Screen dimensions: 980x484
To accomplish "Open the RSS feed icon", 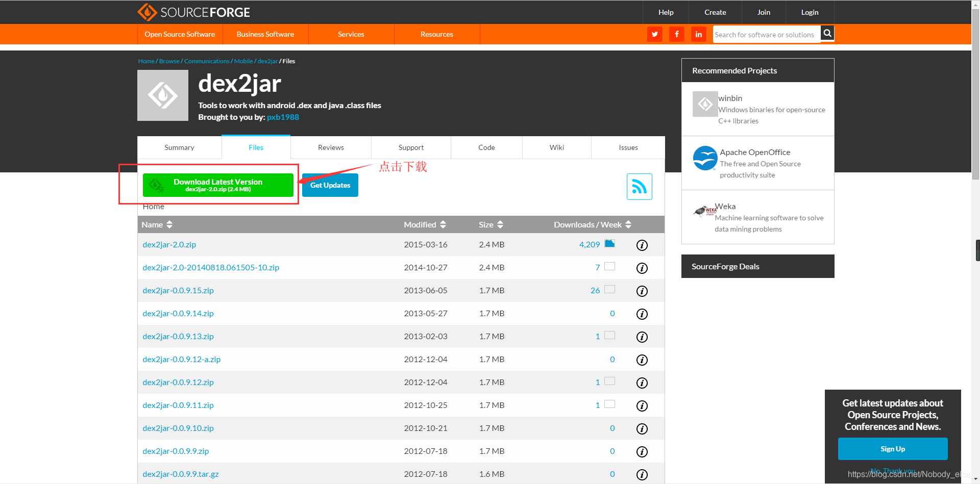I will point(640,187).
